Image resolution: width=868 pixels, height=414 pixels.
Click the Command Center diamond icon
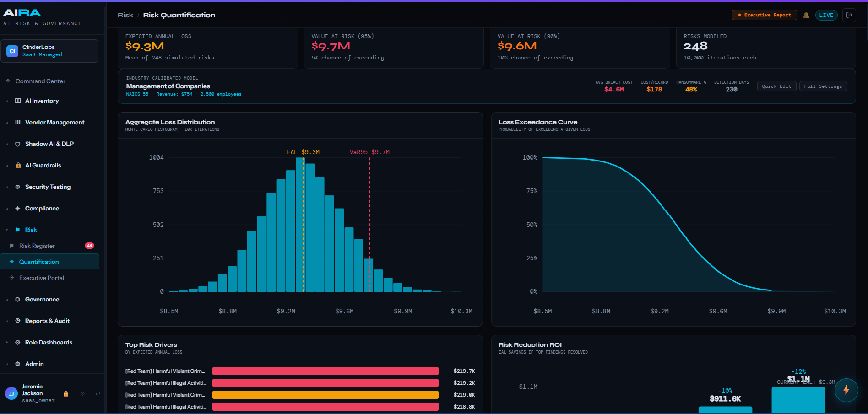(x=8, y=81)
